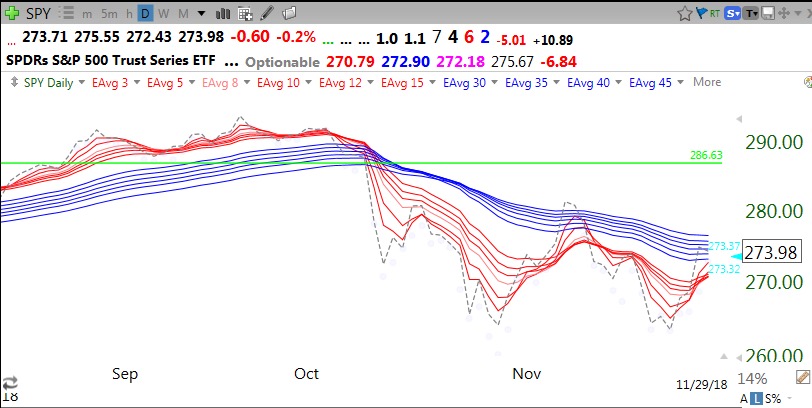This screenshot has width=812, height=408.
Task: Switch to the 1-minute 'm' timeframe
Action: (86, 14)
